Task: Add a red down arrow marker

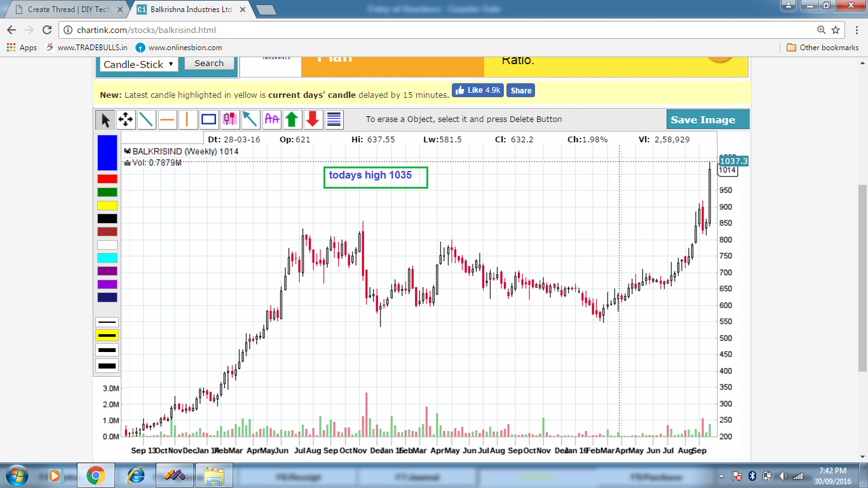Action: coord(313,119)
